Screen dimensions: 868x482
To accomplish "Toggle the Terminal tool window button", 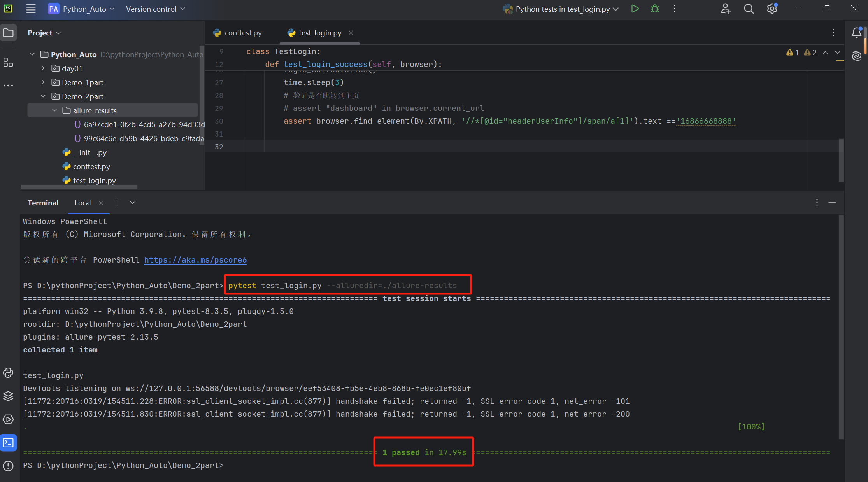I will 8,443.
